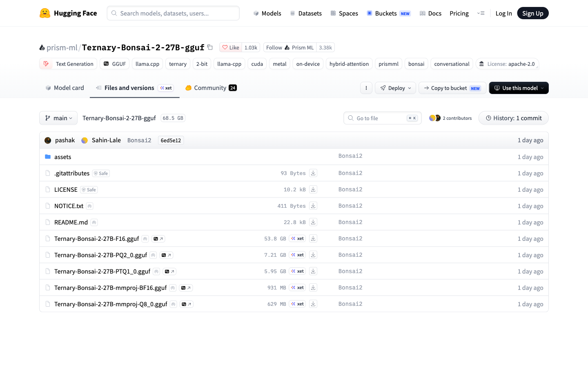
Task: Open the Use this model dropdown
Action: click(519, 88)
